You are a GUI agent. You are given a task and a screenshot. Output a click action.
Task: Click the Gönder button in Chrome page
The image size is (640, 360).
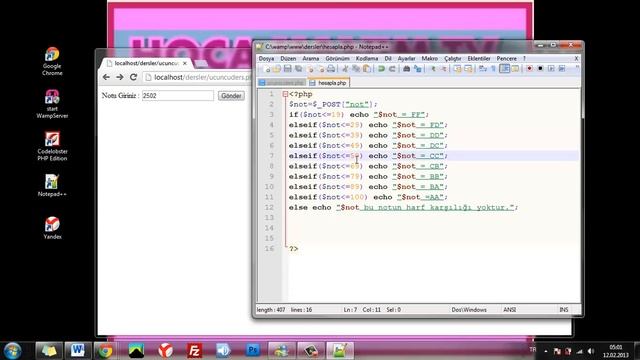coord(231,96)
